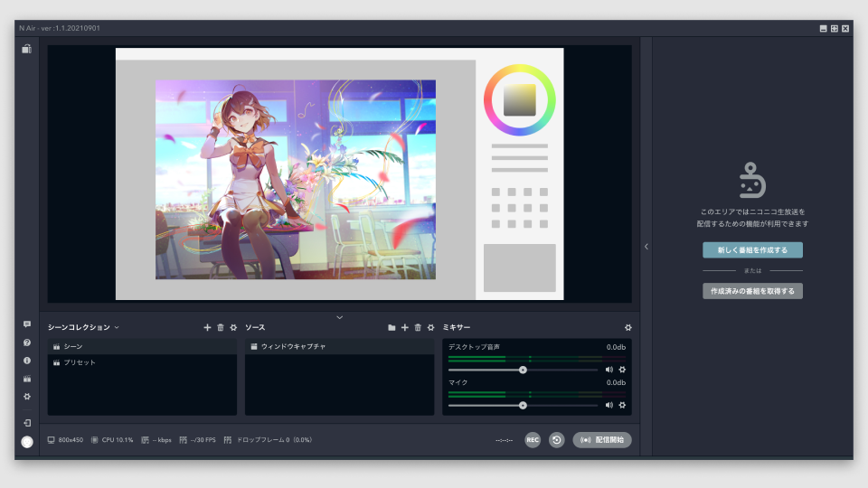Select the プリセット scene item
Screen dimensions: 868x488
coord(142,362)
